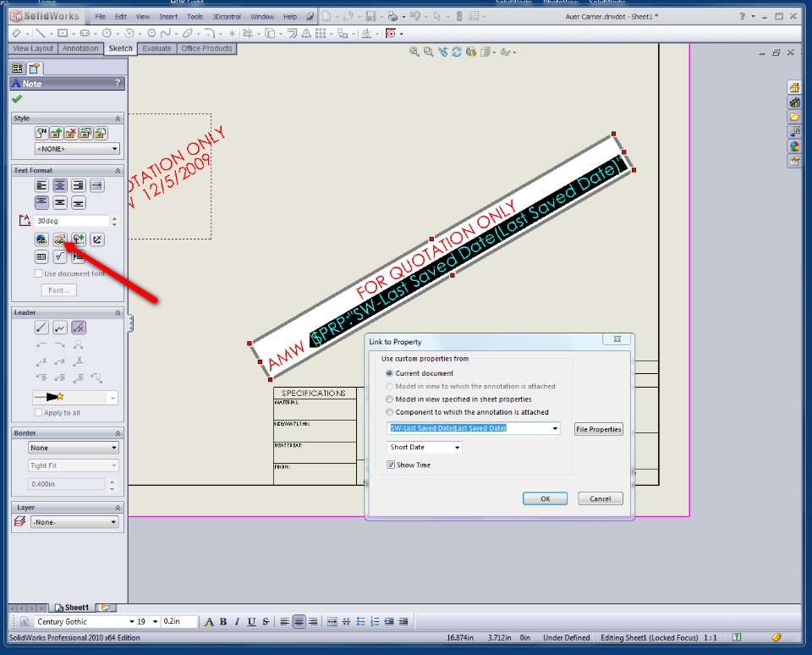
Task: Click OK in Link to Property dialog
Action: click(545, 498)
